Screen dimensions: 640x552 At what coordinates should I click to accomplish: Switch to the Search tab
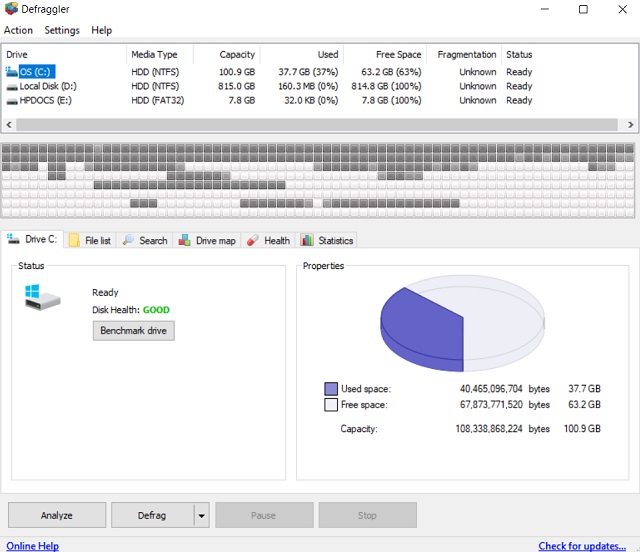(145, 240)
